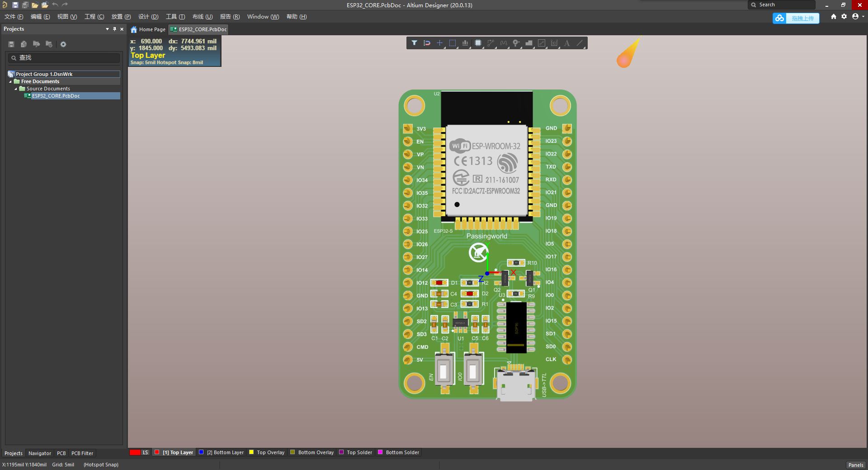Close the Projects panel
Screen dimensions: 868x470
[x=122, y=29]
